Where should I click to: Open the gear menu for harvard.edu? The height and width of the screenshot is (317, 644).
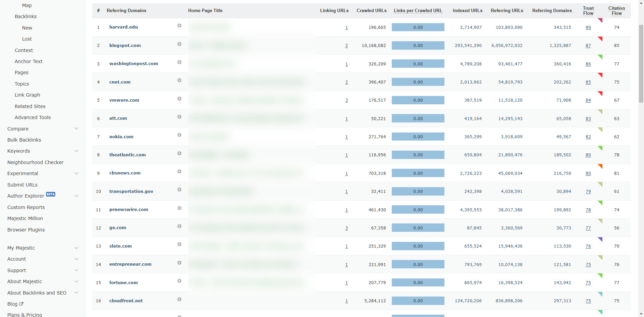[179, 26]
